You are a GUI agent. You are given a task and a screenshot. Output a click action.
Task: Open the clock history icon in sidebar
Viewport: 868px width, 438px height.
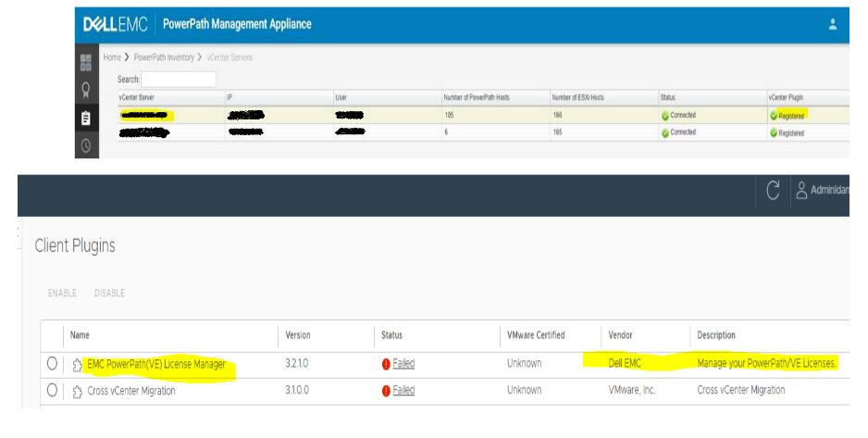click(x=86, y=145)
